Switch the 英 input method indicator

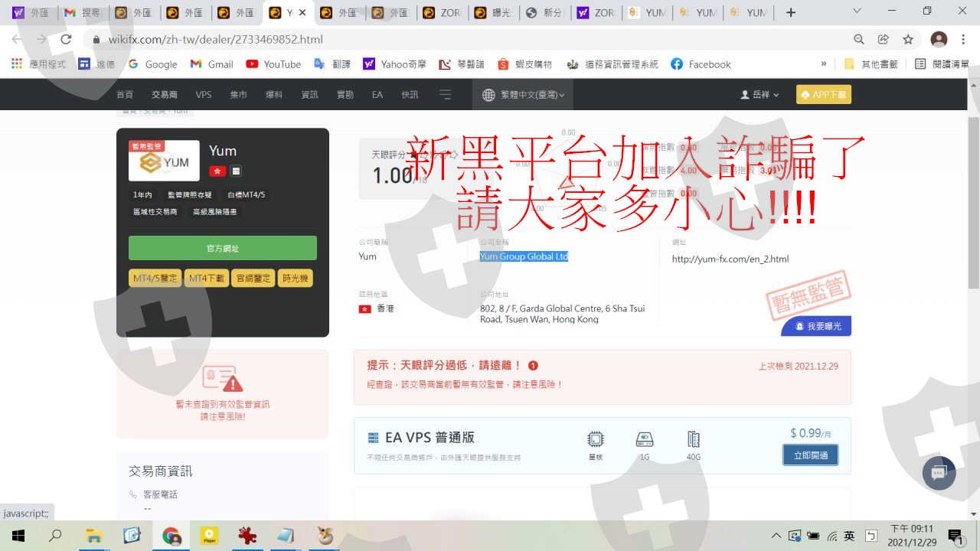coord(849,536)
